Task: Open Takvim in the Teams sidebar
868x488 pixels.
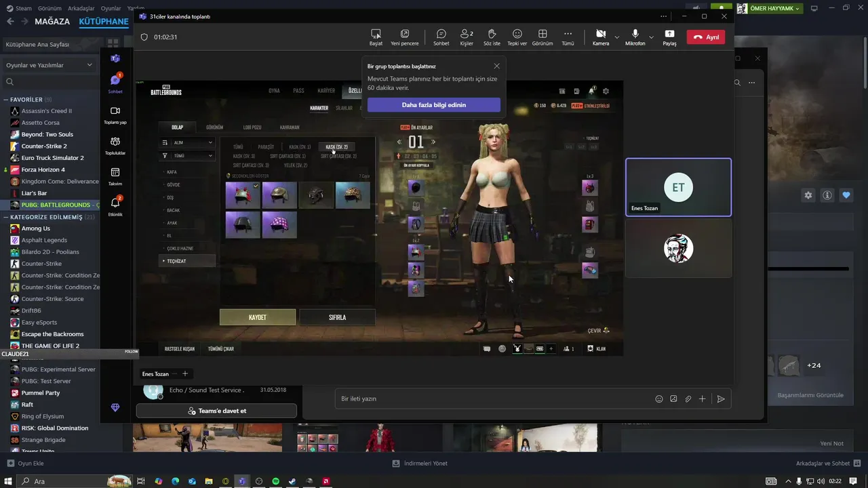Action: [115, 176]
